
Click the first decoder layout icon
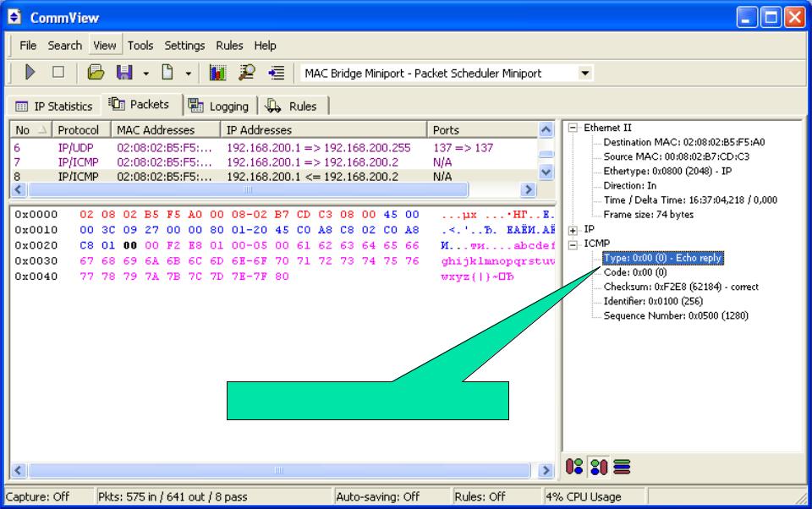[574, 467]
